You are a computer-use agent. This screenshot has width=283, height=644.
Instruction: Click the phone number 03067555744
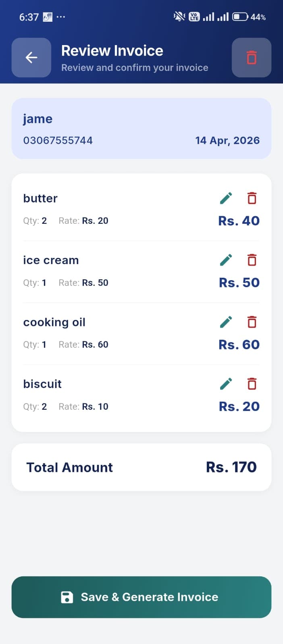click(58, 140)
